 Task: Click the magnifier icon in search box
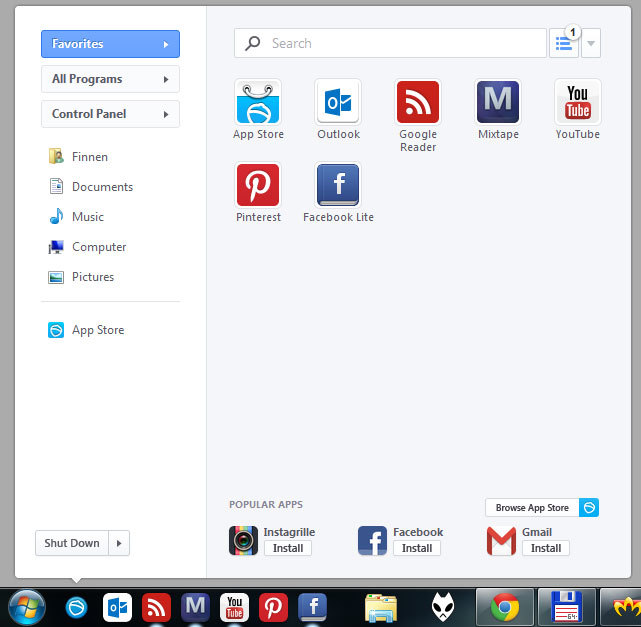point(253,43)
